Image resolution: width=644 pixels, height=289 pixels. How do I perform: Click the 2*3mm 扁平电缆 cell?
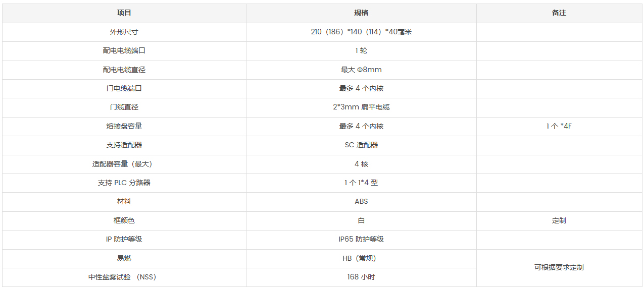pos(361,107)
